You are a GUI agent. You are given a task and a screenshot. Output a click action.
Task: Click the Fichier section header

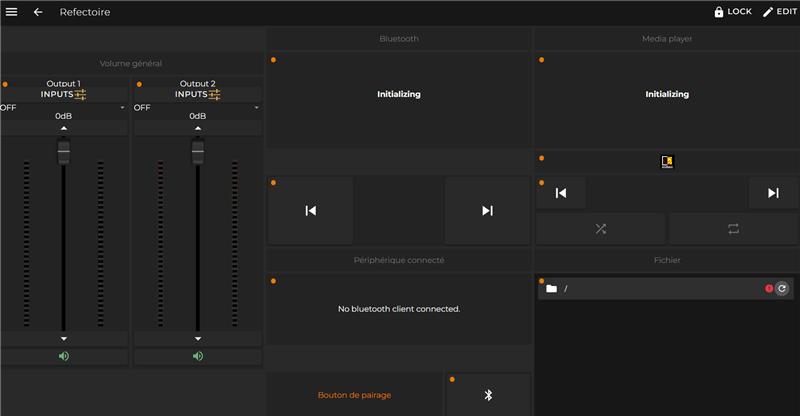click(667, 260)
